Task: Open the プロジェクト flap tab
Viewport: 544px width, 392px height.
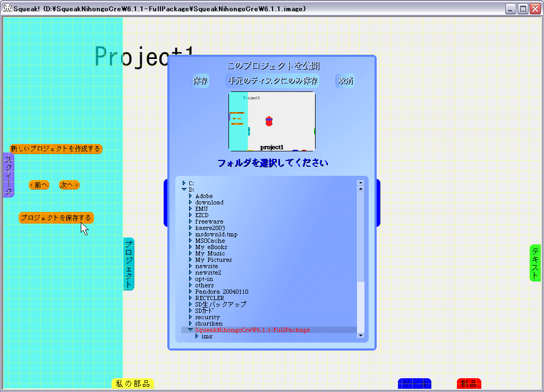Action: pyautogui.click(x=129, y=264)
